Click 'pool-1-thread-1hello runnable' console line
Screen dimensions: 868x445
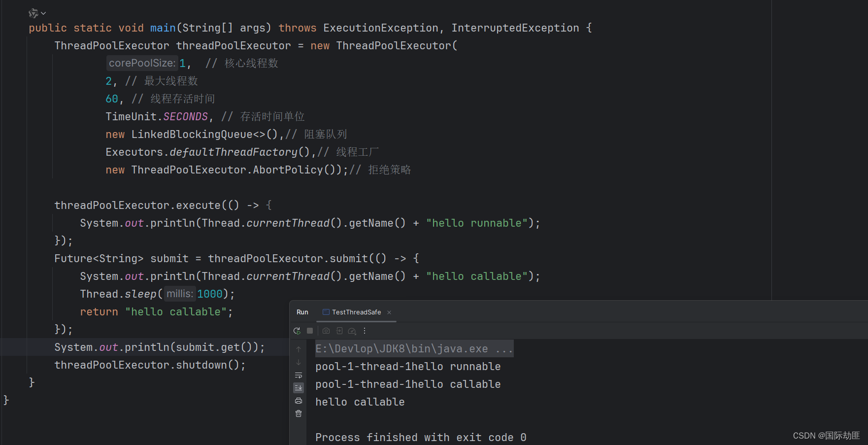[x=408, y=367]
